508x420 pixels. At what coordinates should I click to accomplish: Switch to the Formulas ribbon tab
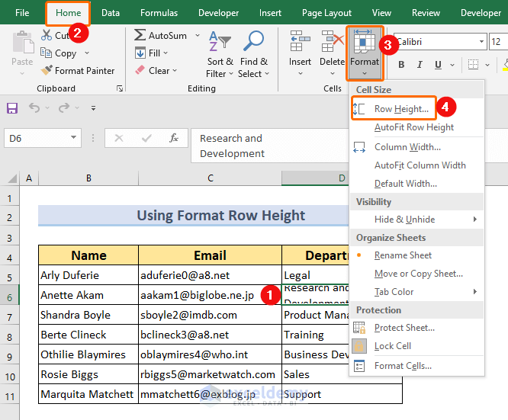159,13
